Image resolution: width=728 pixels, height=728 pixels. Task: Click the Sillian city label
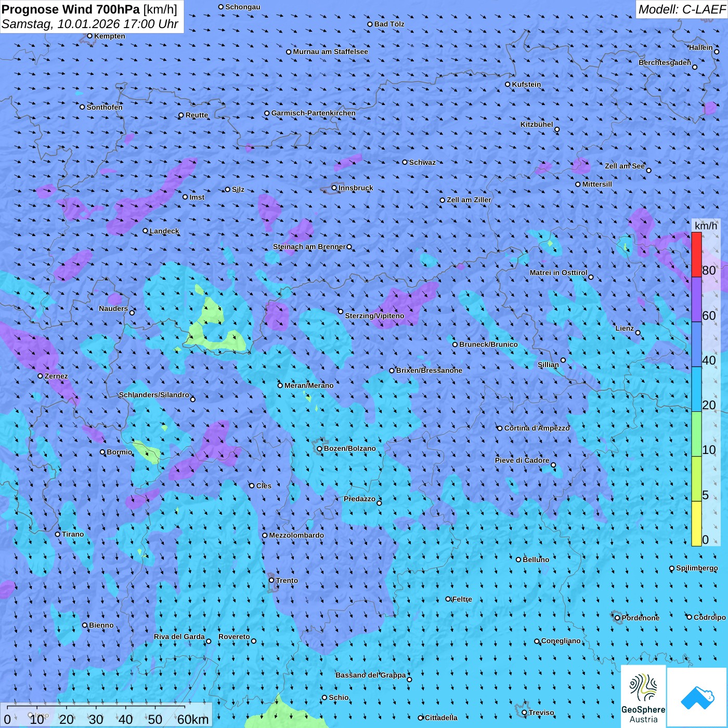(548, 365)
